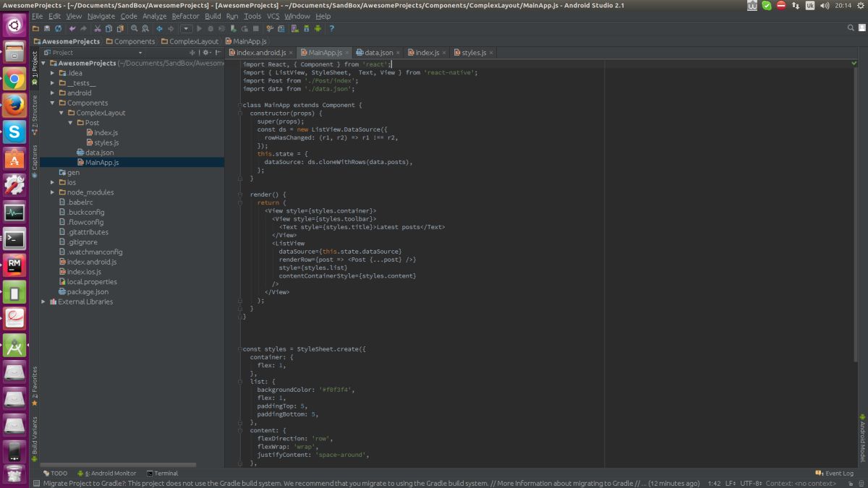Screen dimensions: 868x488
Task: Switch to the styles.js editor tab
Action: [x=474, y=53]
